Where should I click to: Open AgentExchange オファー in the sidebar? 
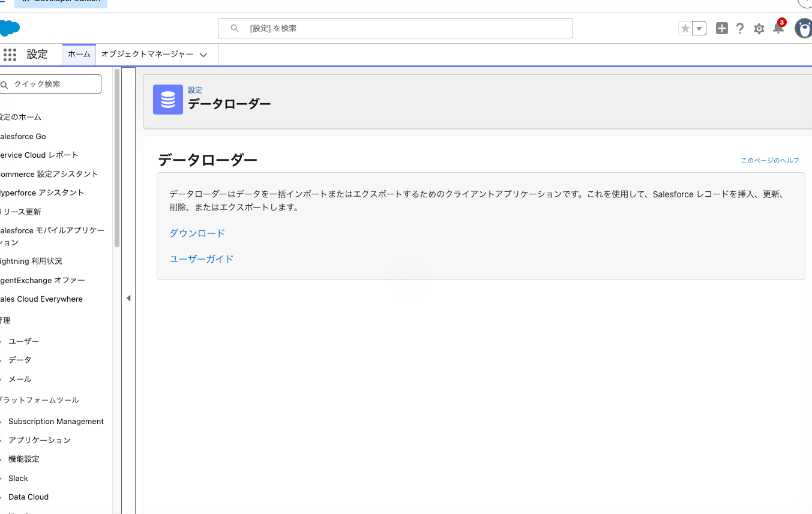tap(43, 280)
